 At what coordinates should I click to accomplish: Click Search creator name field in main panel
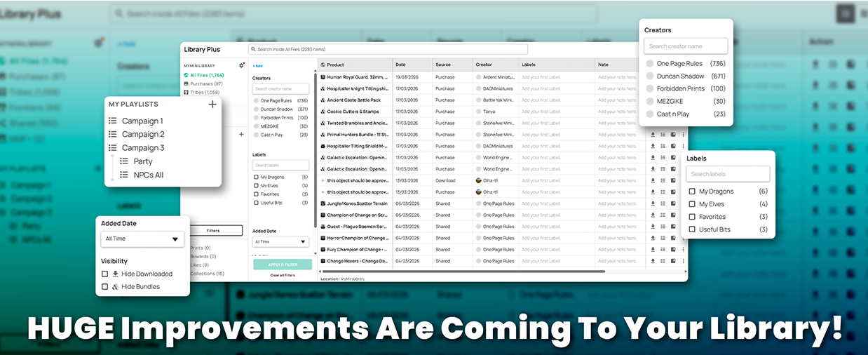coord(280,89)
